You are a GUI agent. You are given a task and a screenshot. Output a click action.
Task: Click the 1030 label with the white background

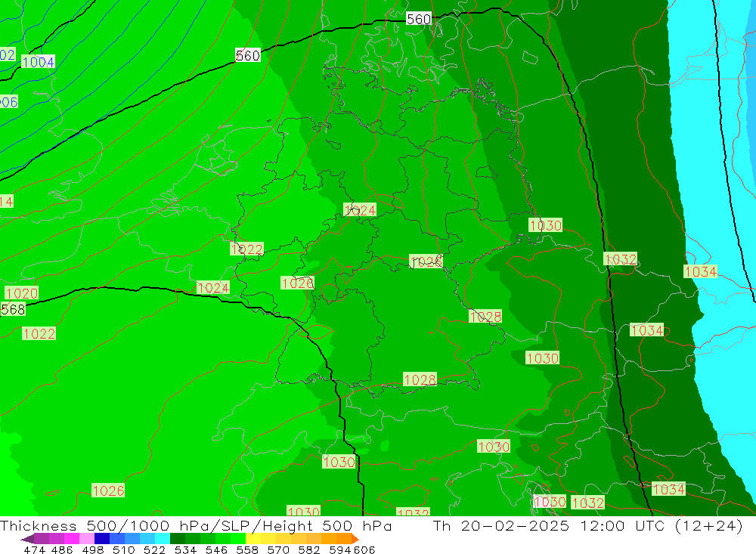pyautogui.click(x=550, y=501)
